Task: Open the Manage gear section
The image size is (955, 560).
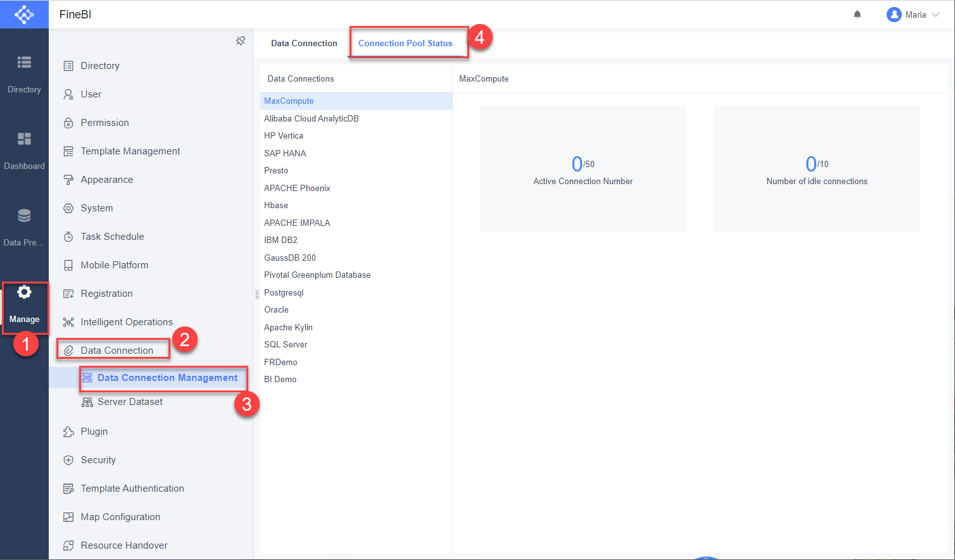Action: pyautogui.click(x=24, y=304)
